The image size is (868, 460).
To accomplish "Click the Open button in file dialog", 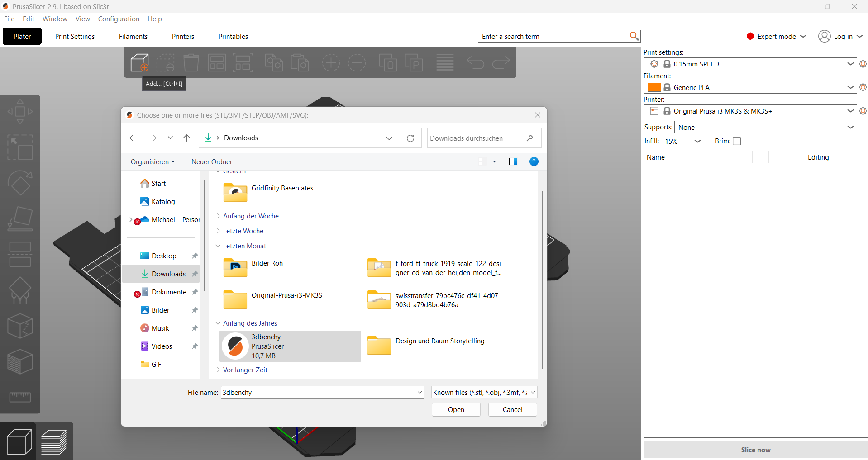I will point(456,410).
